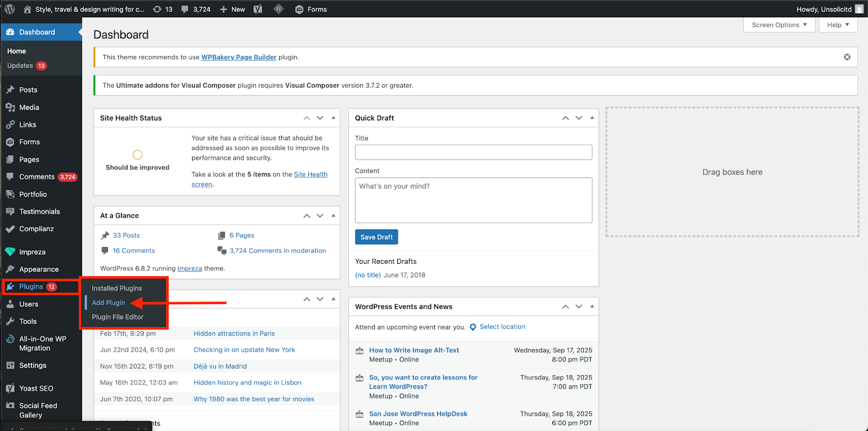Viewport: 868px width, 431px height.
Task: Open comments bubble icon in admin bar
Action: (185, 9)
